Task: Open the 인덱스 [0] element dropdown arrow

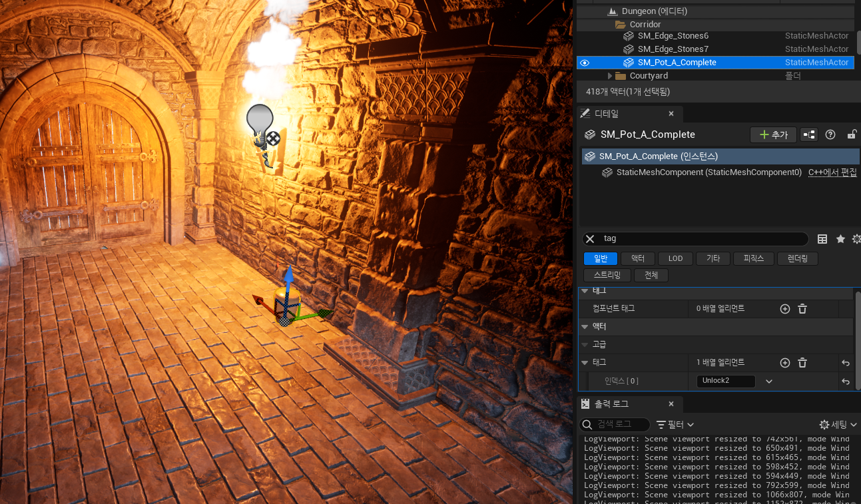Action: coord(769,381)
